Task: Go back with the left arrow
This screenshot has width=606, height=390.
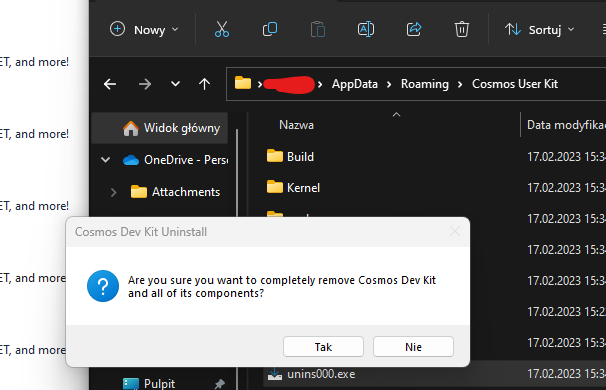Action: pyautogui.click(x=110, y=84)
